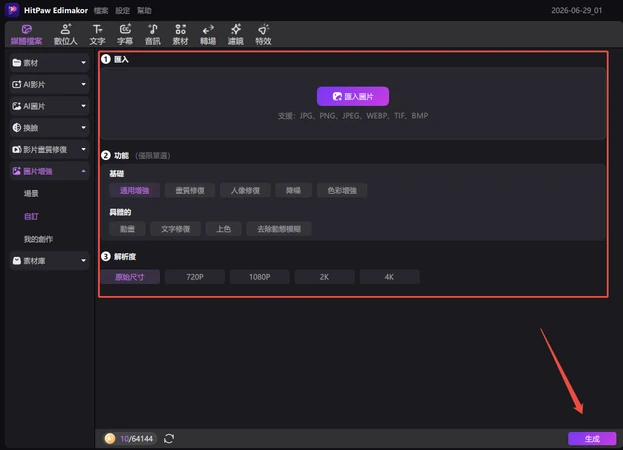Choose the 文字修復 text repair option
623x450 pixels.
pyautogui.click(x=175, y=229)
